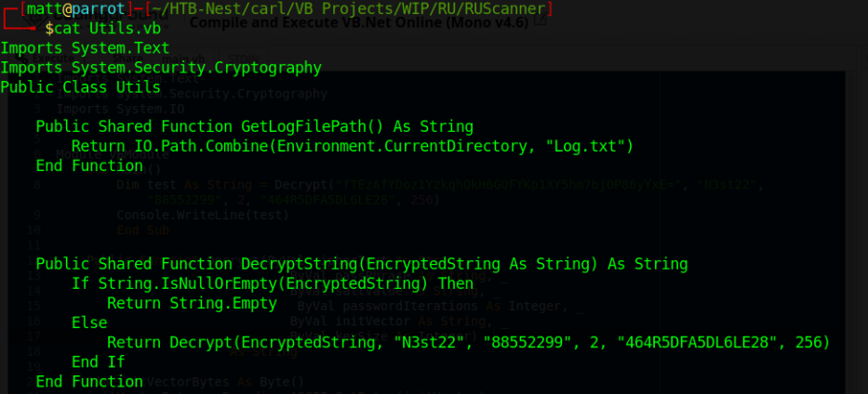Click the DecryptString function declaration line
The image size is (868, 394).
[x=362, y=264]
